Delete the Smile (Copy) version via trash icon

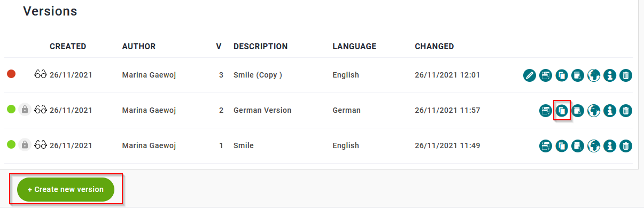pyautogui.click(x=626, y=75)
